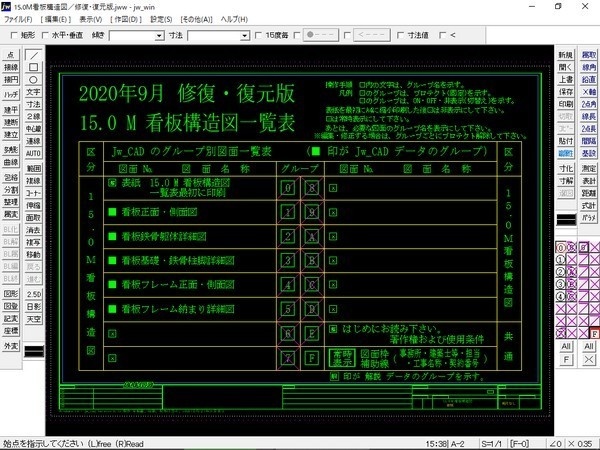
Task: Click the A-2 paper size in status bar
Action: click(456, 444)
